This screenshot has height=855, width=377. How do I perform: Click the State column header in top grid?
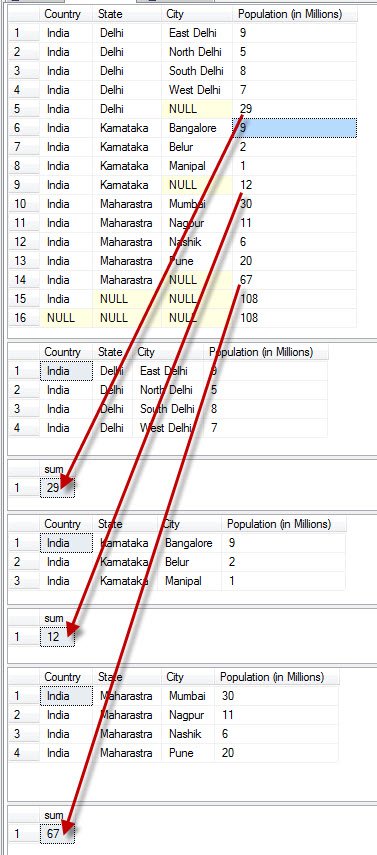click(127, 14)
